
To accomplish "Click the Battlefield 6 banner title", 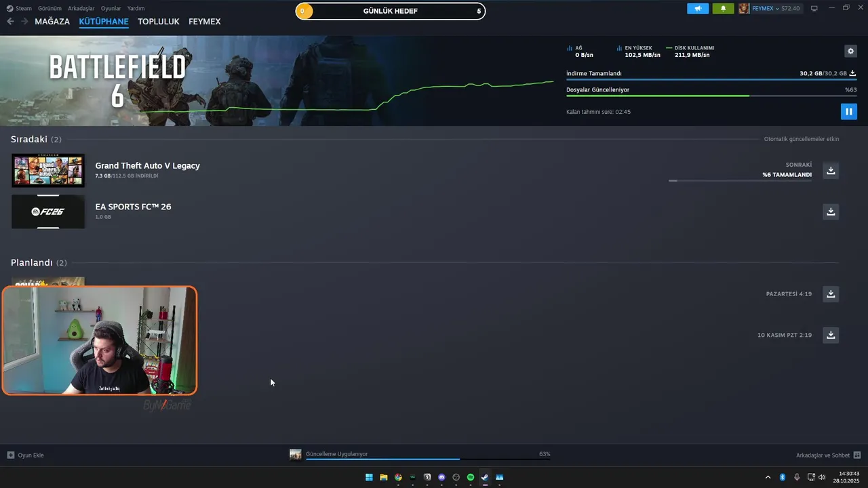I will [117, 81].
